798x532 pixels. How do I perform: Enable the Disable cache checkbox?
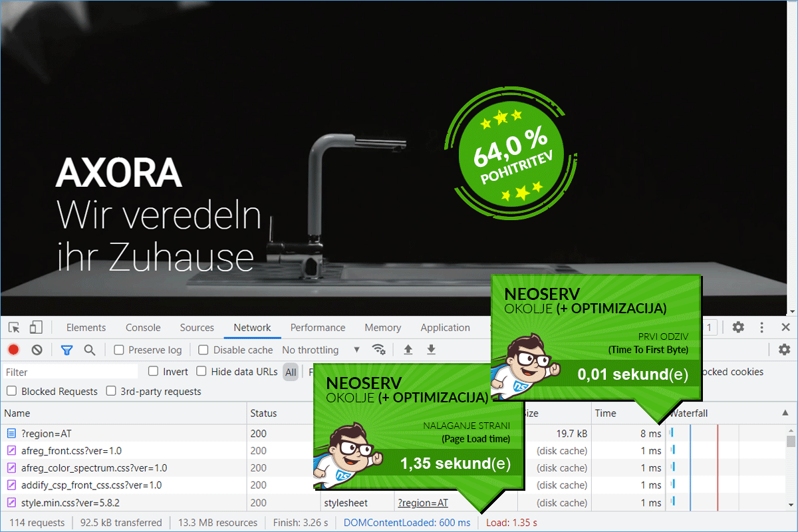click(x=203, y=350)
